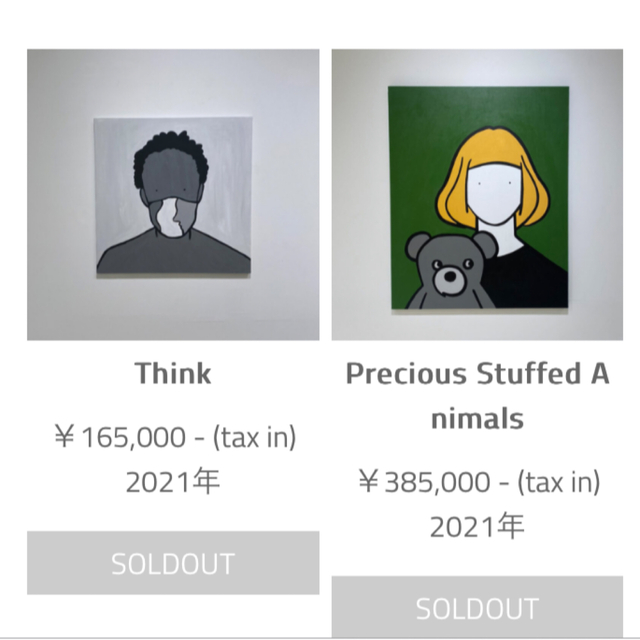Click the yellow-haired girl's blank face
The width and height of the screenshot is (640, 640).
(x=495, y=192)
